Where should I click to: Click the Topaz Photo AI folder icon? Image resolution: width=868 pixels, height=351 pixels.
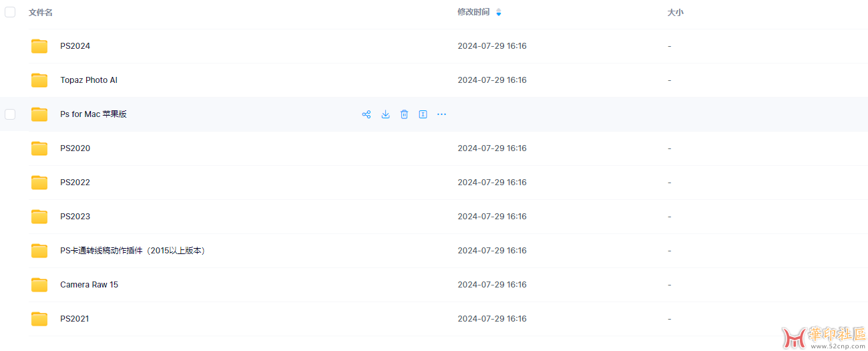(39, 80)
